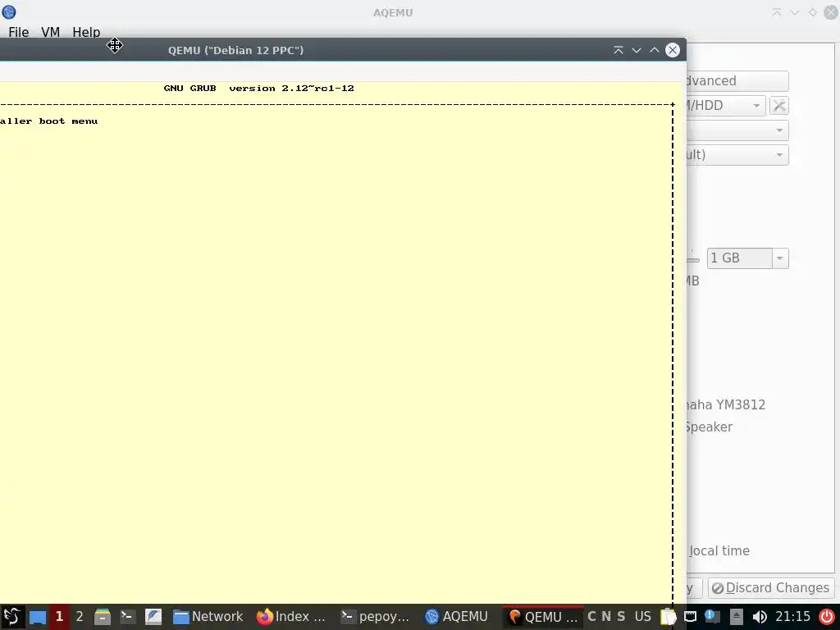Open the start menu icon in the taskbar
Viewport: 840px width, 630px height.
click(11, 617)
